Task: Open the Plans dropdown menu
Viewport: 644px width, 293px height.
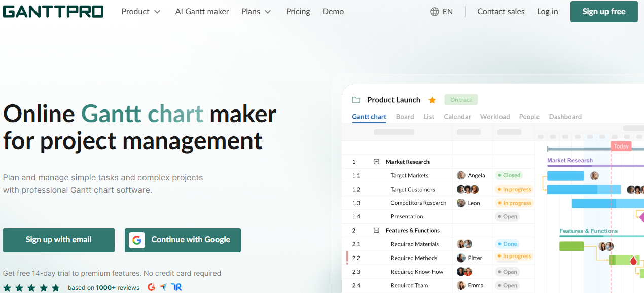Action: (256, 11)
